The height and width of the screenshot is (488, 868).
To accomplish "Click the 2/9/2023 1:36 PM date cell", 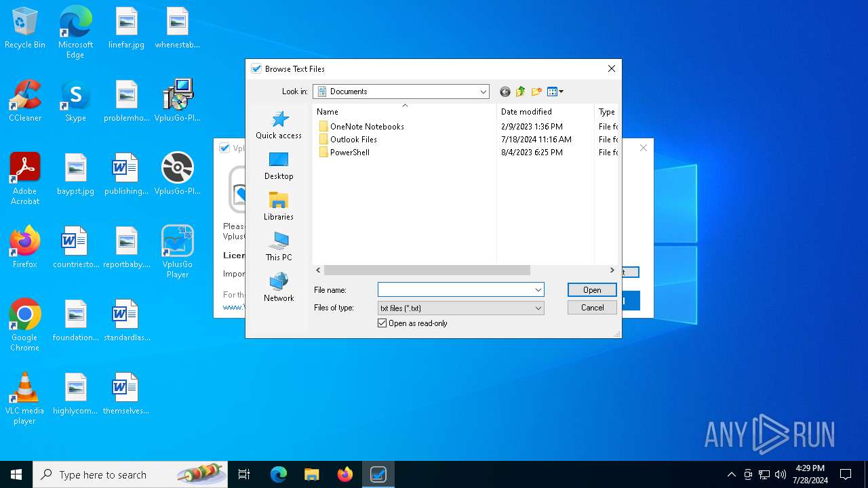I will [532, 127].
